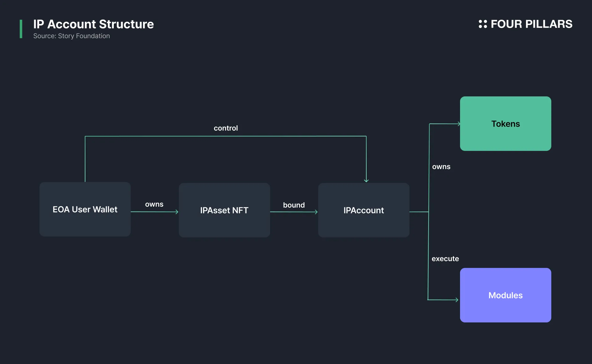Click the green Tokens block
This screenshot has width=592, height=364.
pos(506,123)
